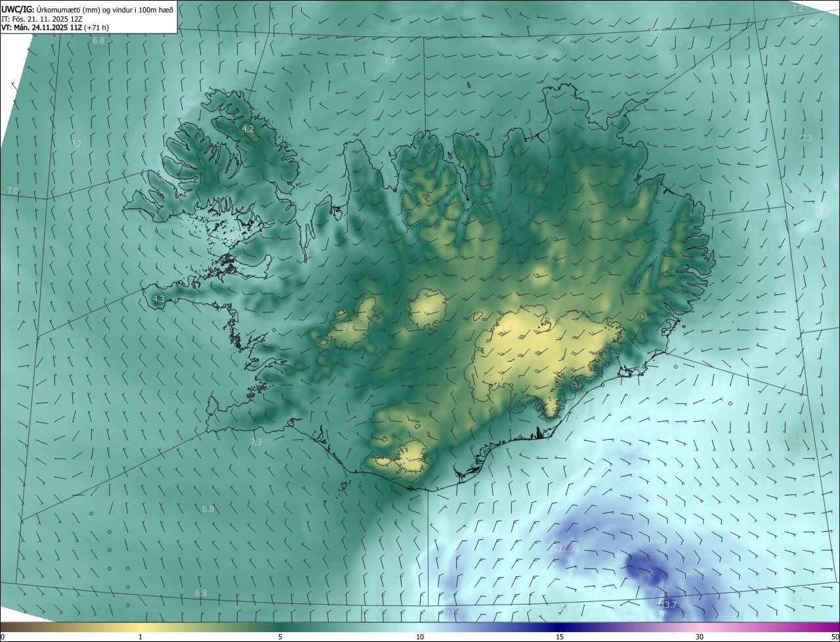Click the color scale tick labeled 30
This screenshot has height=642, width=840.
point(700,637)
